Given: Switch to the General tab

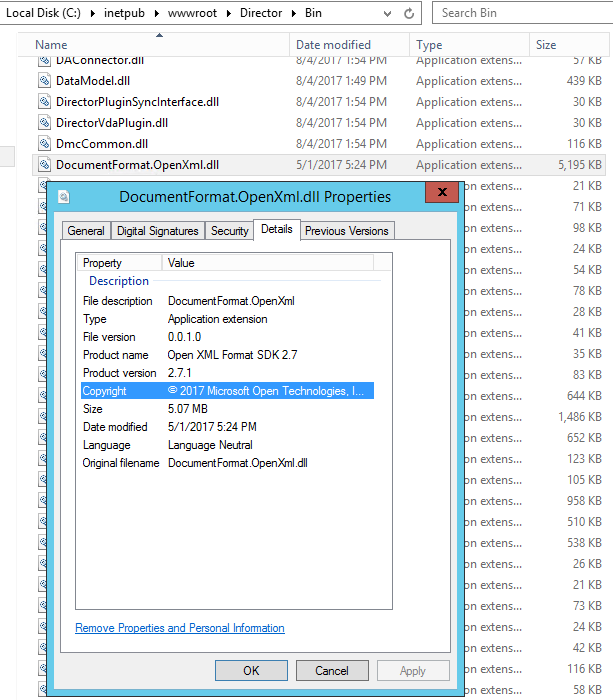Looking at the screenshot, I should pos(86,231).
